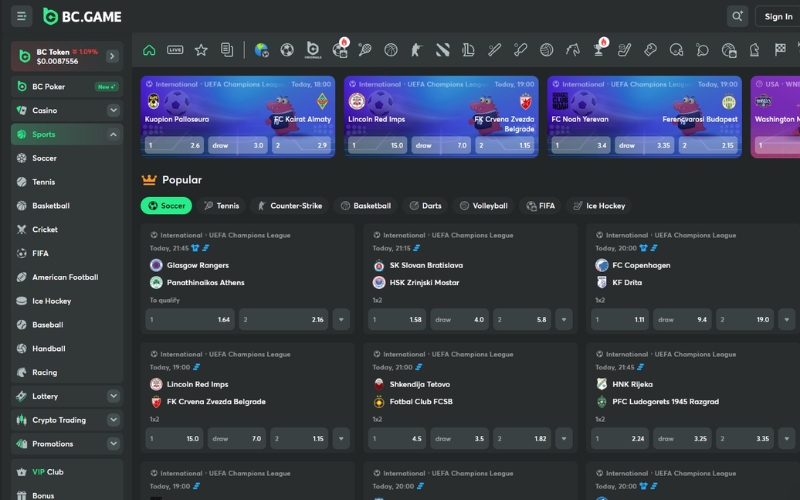The image size is (800, 500).
Task: Collapse the Sports section chevron
Action: pos(113,134)
